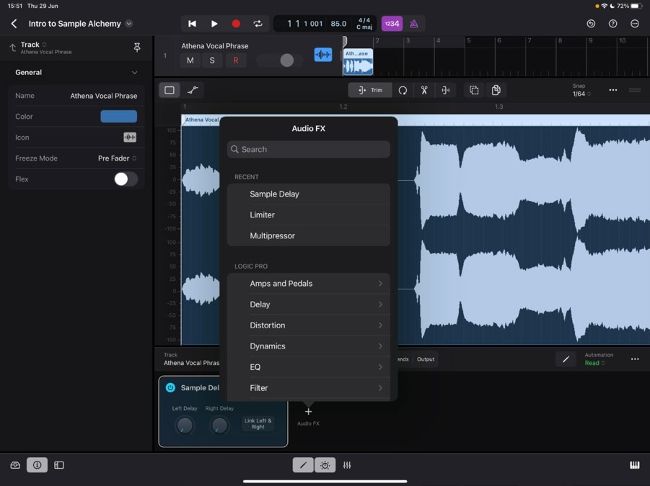
Task: Click the Link Left & Right button
Action: 258,423
